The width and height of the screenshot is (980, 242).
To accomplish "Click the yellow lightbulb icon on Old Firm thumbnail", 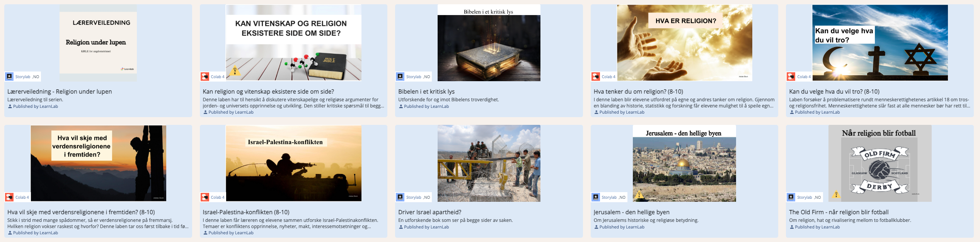I will coord(836,194).
